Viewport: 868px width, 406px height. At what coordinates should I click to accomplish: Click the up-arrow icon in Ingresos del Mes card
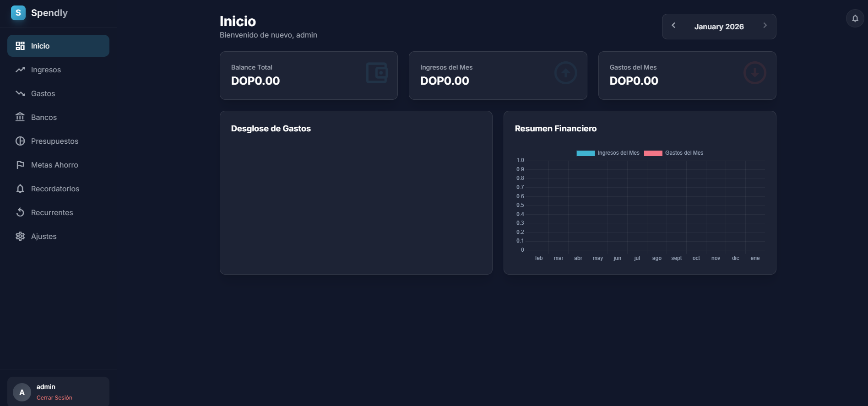tap(566, 73)
